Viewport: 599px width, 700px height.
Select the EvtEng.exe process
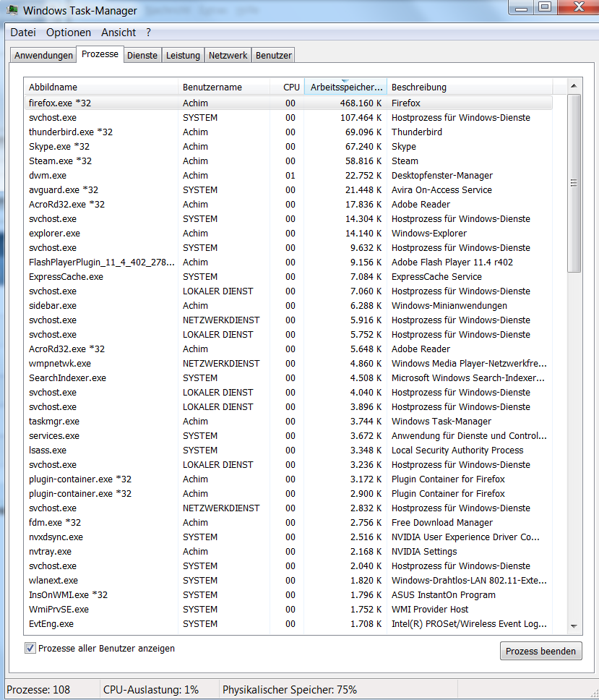288,623
